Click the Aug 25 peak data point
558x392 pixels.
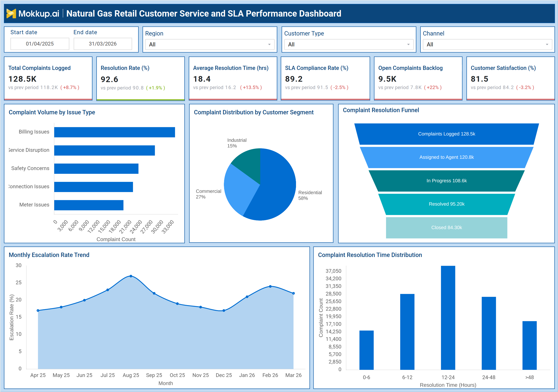coord(131,276)
